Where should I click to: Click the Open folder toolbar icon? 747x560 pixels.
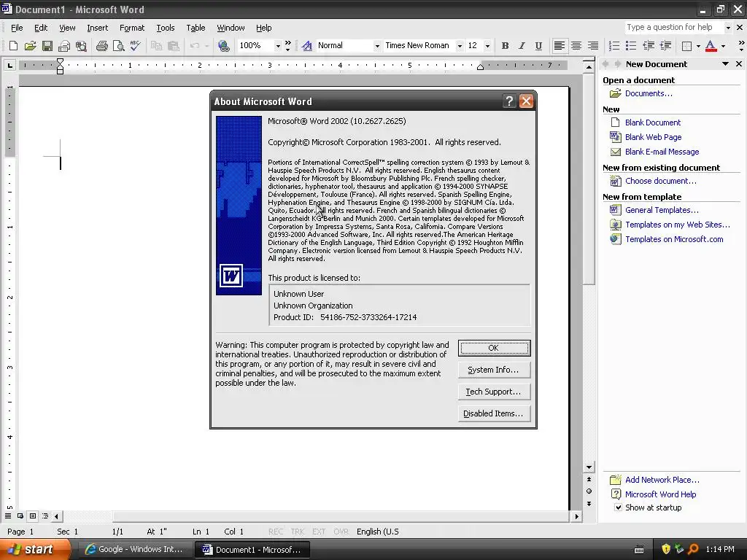(30, 46)
